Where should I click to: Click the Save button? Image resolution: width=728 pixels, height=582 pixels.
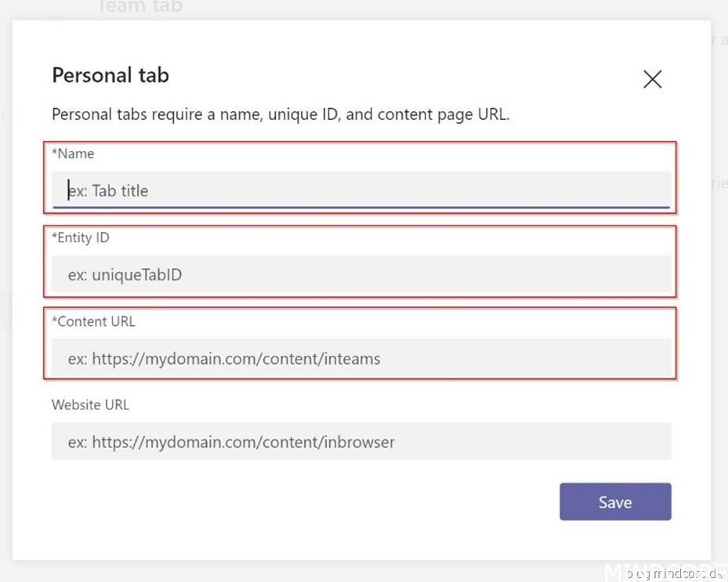click(615, 502)
